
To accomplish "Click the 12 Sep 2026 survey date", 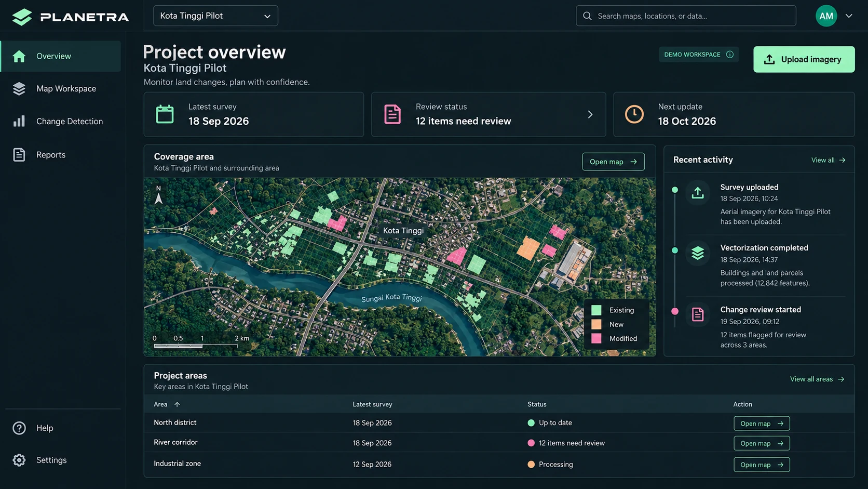I will coord(372,465).
